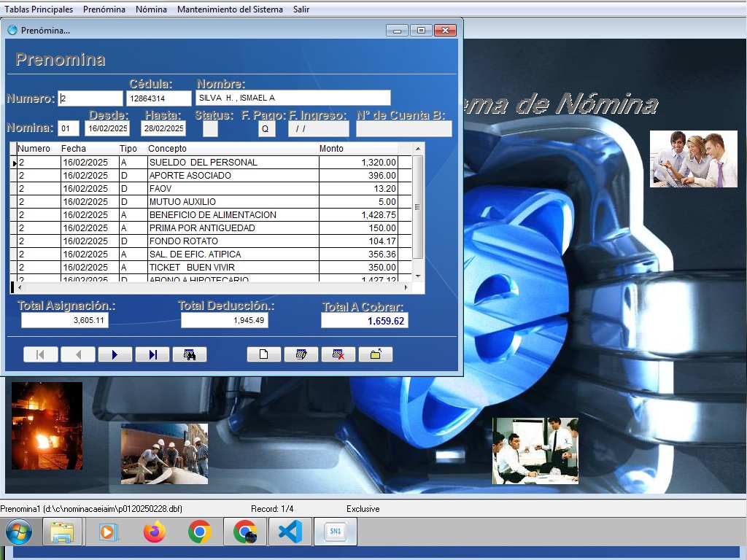Click the Numero input field
747x560 pixels.
coord(90,98)
